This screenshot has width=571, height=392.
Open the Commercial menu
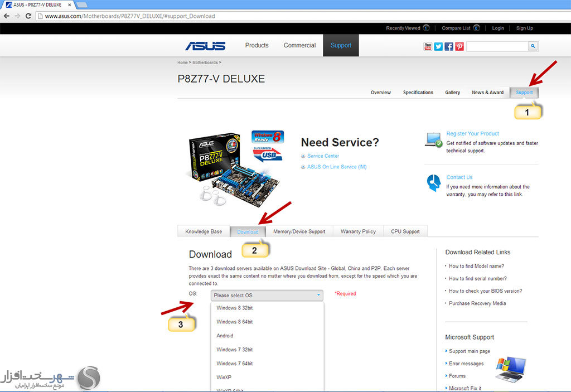[x=299, y=45]
